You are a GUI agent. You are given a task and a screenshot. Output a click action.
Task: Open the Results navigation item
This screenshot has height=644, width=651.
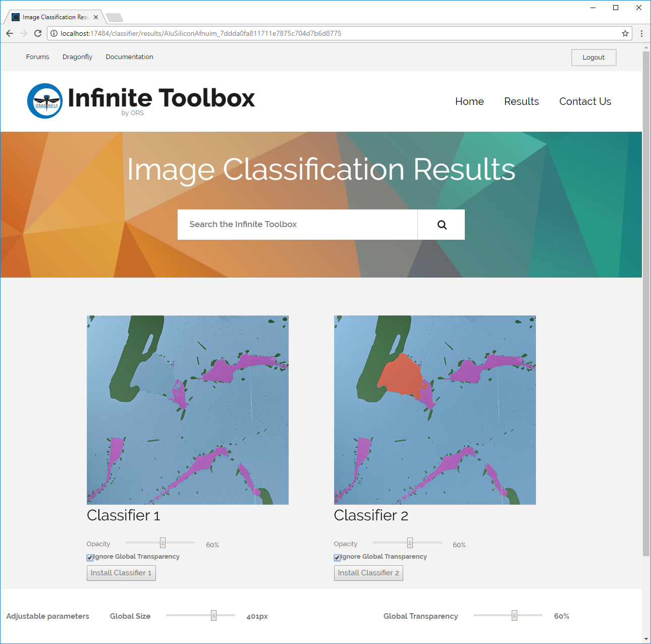coord(521,101)
